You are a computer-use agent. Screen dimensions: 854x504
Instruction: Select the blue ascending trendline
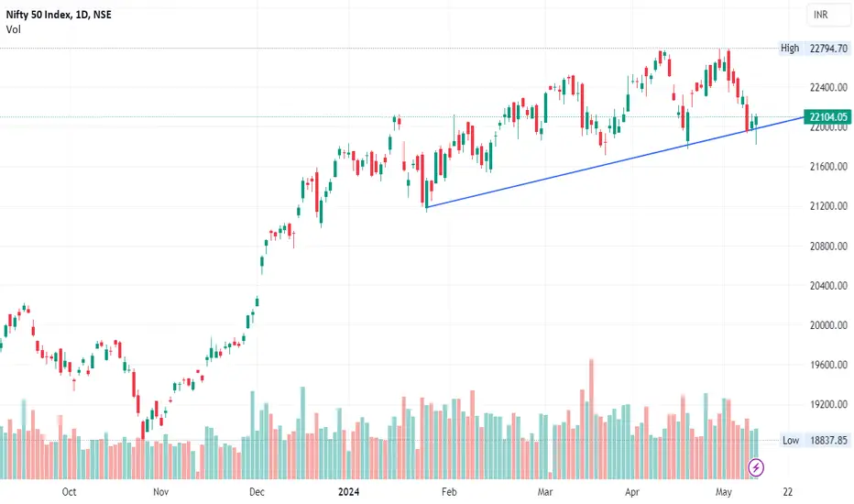616,162
